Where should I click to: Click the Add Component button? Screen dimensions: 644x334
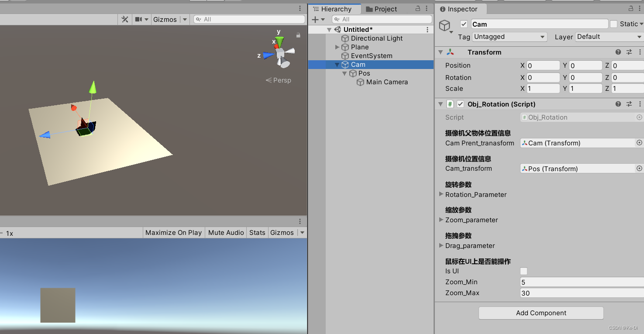[541, 313]
